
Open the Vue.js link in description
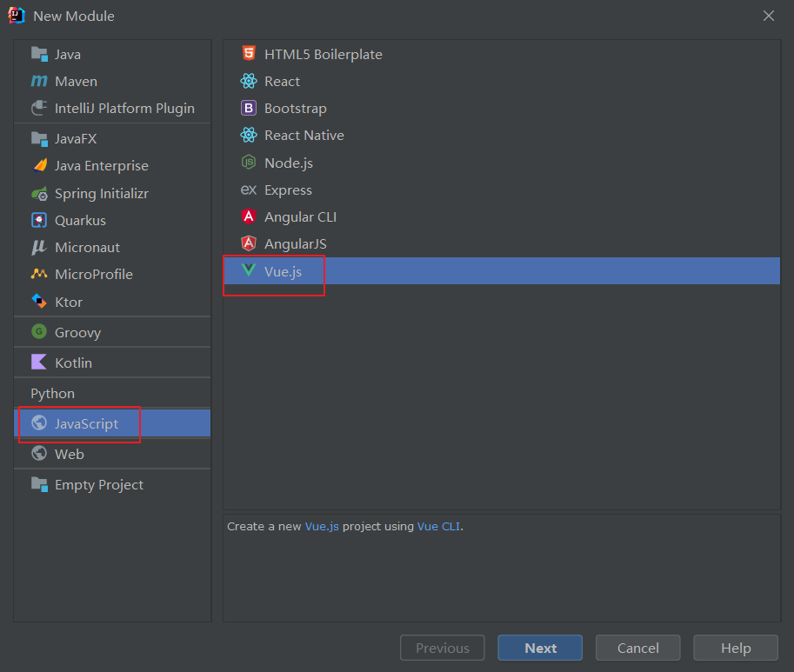322,526
